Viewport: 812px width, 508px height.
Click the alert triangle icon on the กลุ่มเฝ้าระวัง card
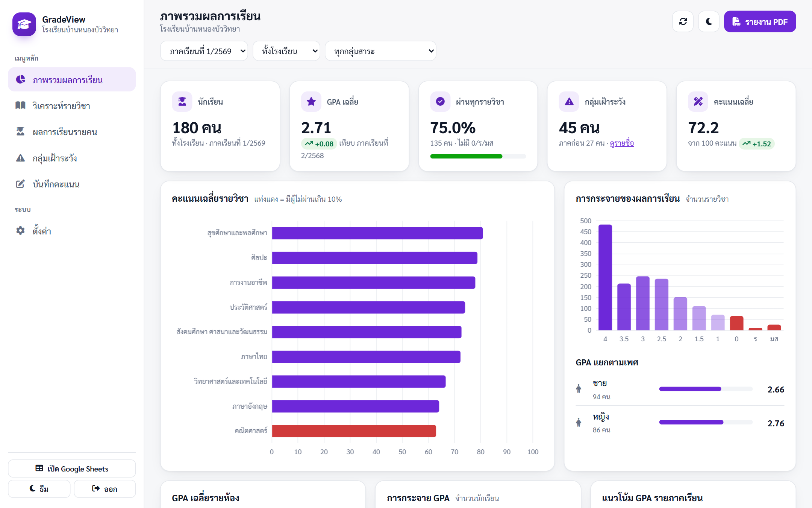[569, 102]
